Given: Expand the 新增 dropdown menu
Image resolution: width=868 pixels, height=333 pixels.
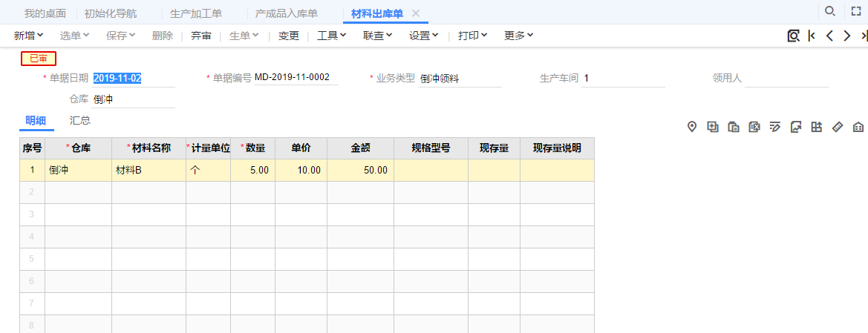Looking at the screenshot, I should point(29,36).
